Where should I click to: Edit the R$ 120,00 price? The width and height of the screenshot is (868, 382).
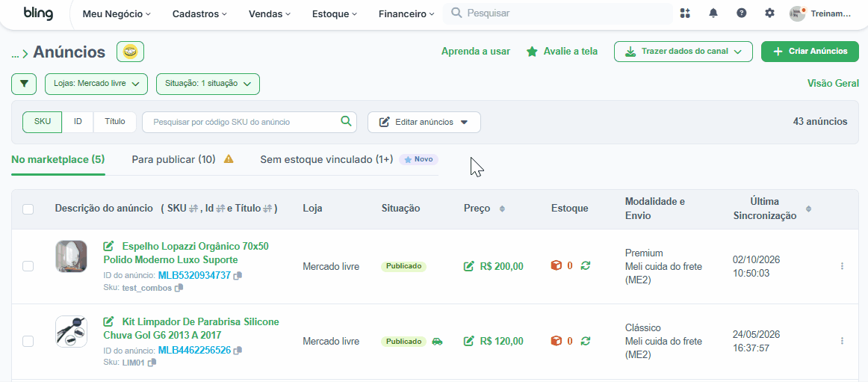(468, 342)
